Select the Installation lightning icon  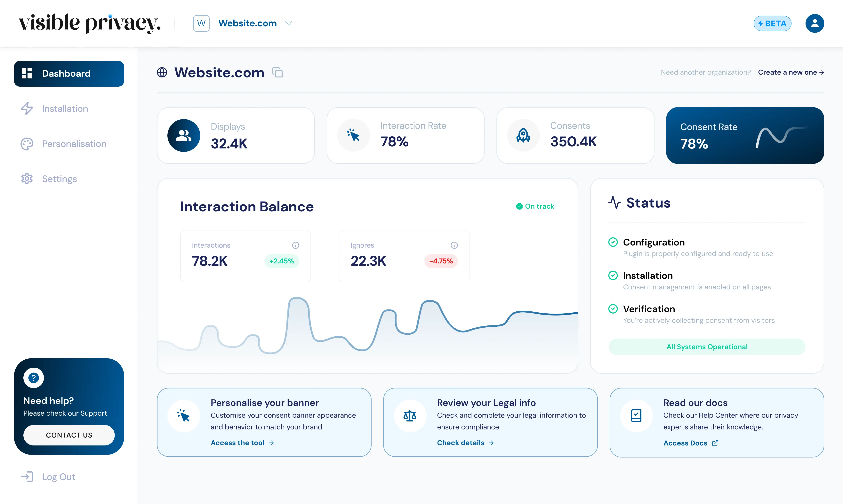(27, 108)
